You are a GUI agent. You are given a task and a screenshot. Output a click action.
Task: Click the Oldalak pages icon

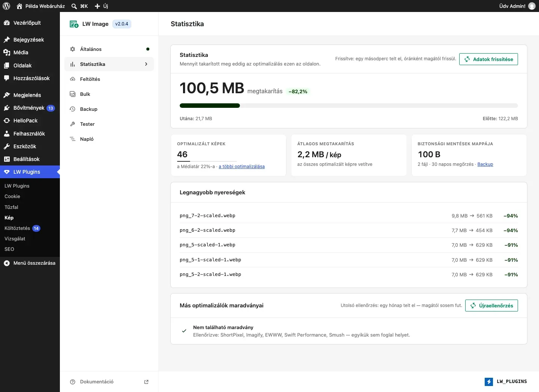click(7, 66)
